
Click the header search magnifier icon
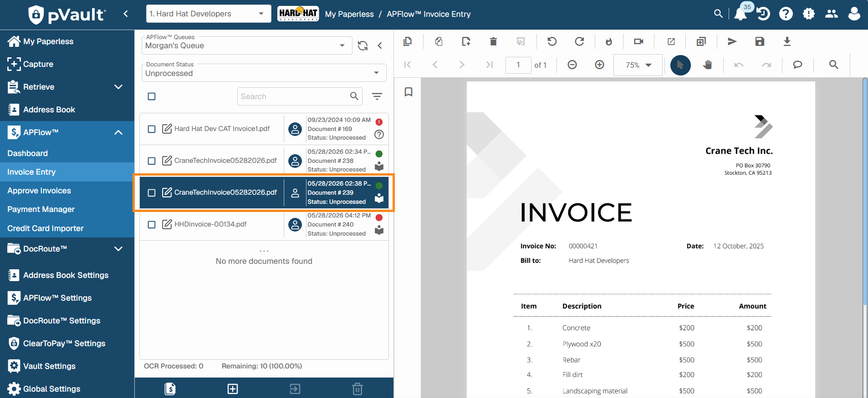click(718, 14)
